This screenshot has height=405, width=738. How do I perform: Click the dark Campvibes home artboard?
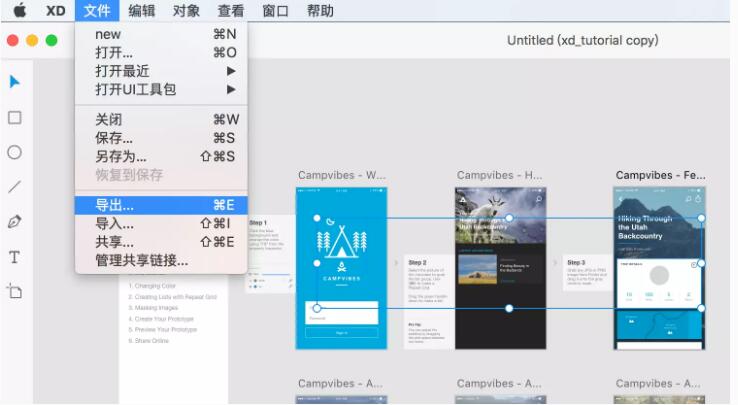[x=500, y=268]
